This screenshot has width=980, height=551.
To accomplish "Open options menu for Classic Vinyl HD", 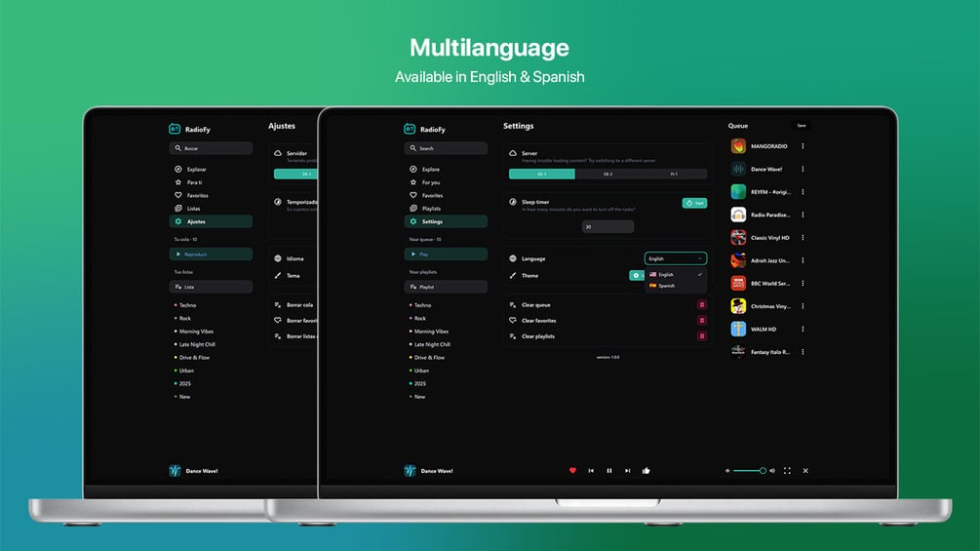I will coord(804,237).
